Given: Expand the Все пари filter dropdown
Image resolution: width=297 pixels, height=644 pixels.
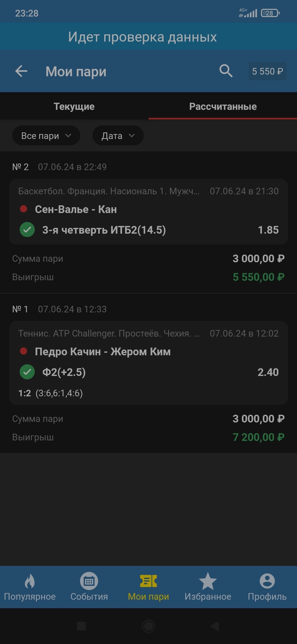Looking at the screenshot, I should tap(46, 136).
